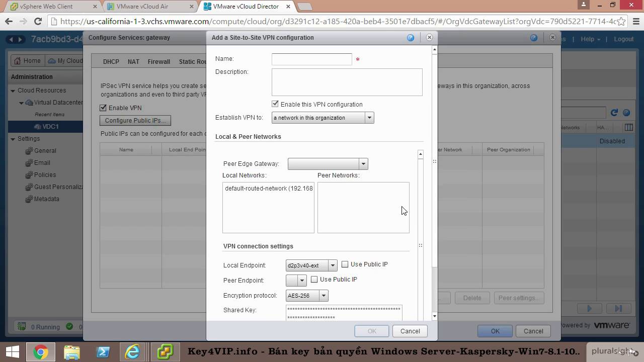Open Internet Explorer from the taskbar

pyautogui.click(x=133, y=352)
